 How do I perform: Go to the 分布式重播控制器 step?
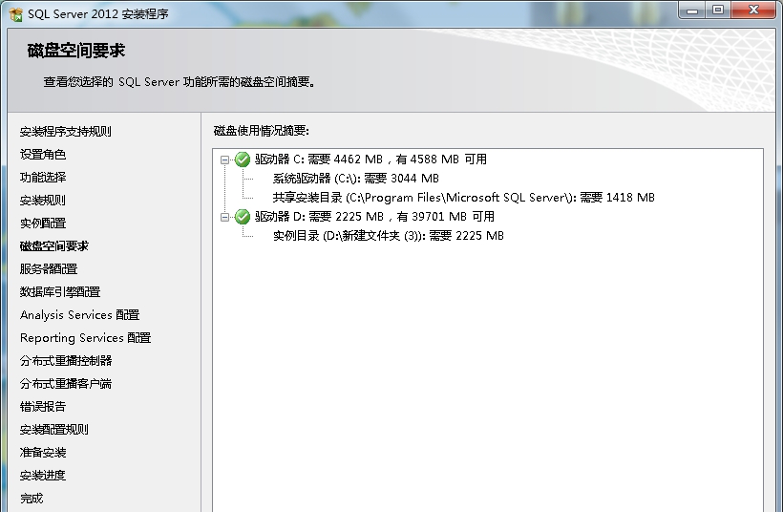(66, 361)
